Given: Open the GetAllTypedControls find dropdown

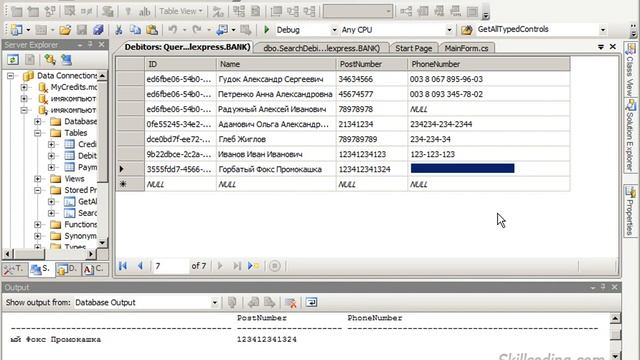Looking at the screenshot, I should coord(603,30).
